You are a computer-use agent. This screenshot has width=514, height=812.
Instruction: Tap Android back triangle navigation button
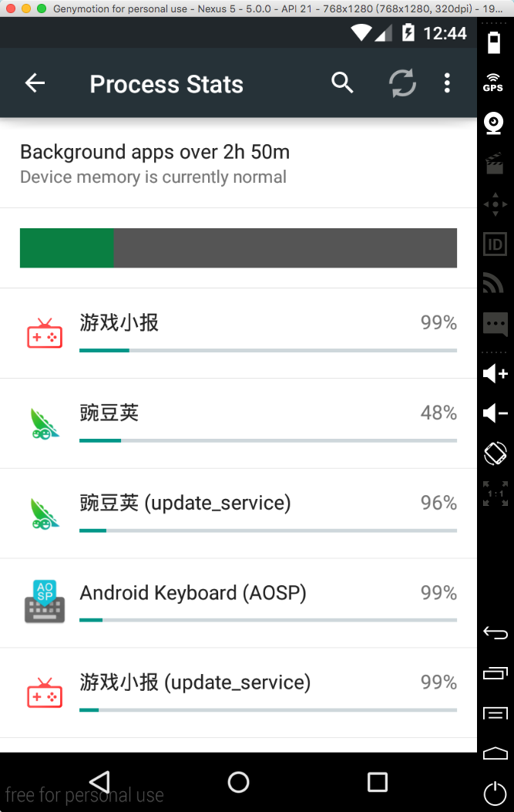99,782
